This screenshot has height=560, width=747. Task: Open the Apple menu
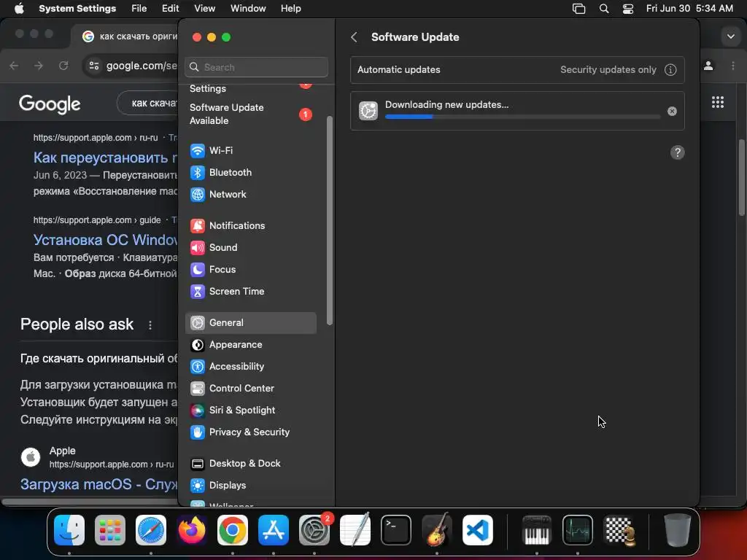[x=19, y=9]
